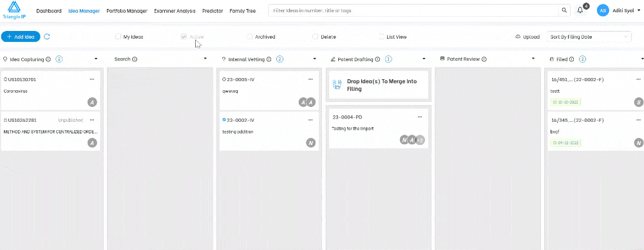Open three-dot menu on card 23-0004-PD
The height and width of the screenshot is (250, 644).
click(x=420, y=117)
